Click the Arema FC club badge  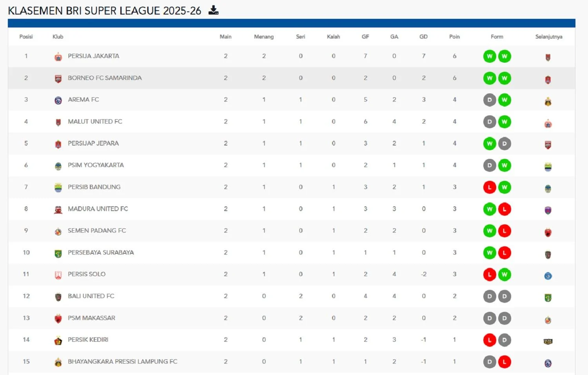(58, 100)
